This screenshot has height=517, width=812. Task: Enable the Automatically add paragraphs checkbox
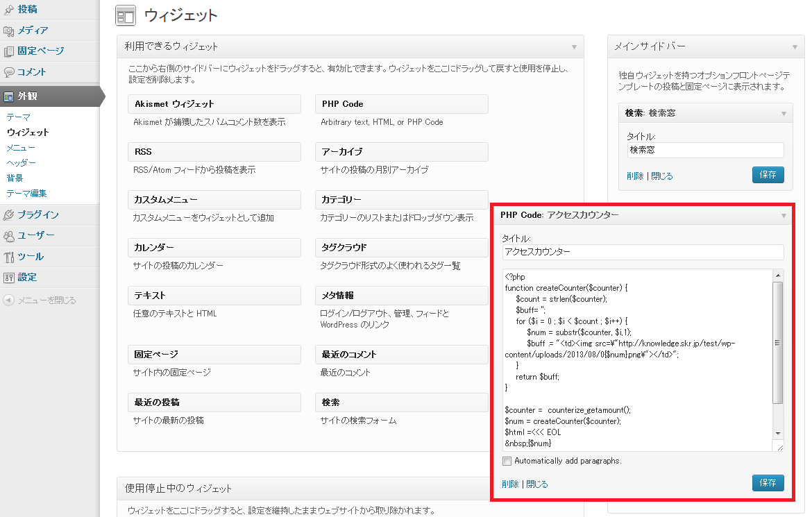click(x=507, y=461)
